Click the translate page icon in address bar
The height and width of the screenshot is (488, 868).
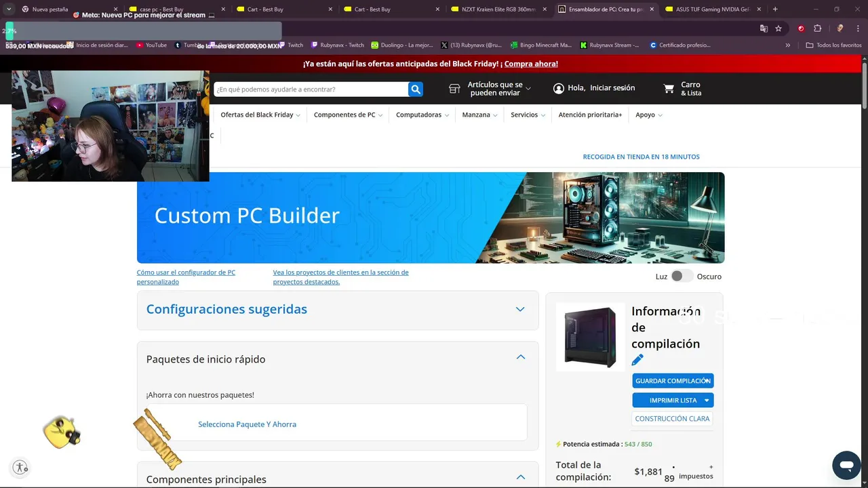[764, 28]
